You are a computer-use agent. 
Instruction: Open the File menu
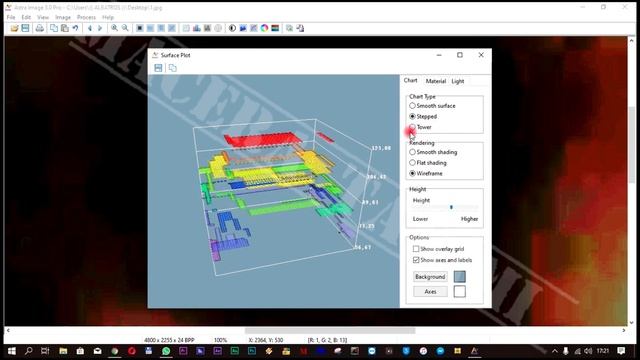(11, 17)
